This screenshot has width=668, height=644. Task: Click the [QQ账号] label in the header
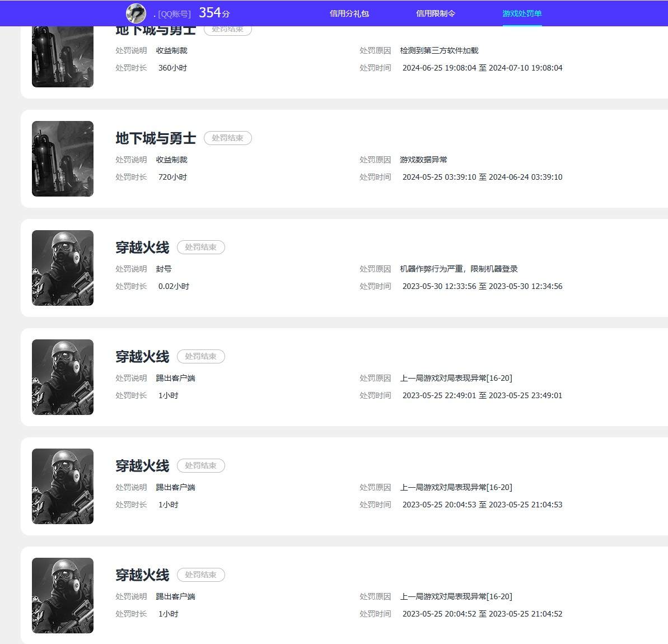174,14
